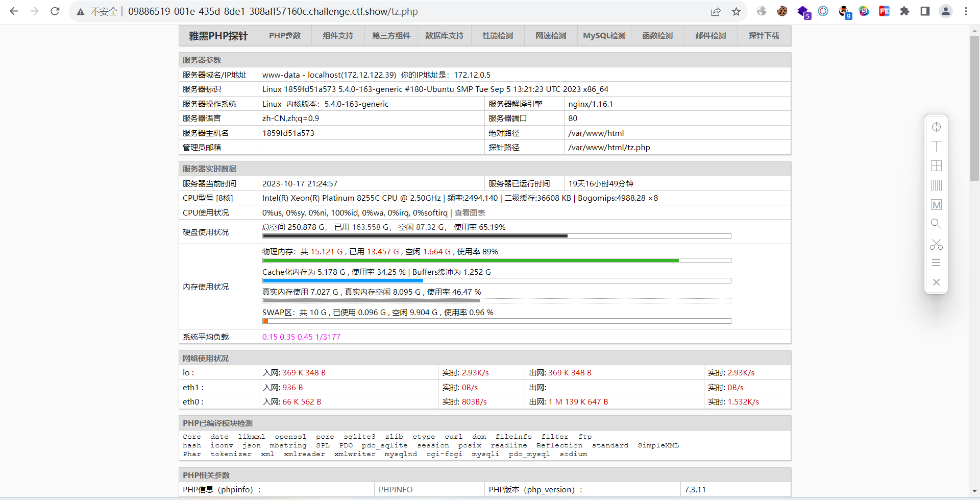
Task: Open the user profile avatar
Action: tap(945, 11)
